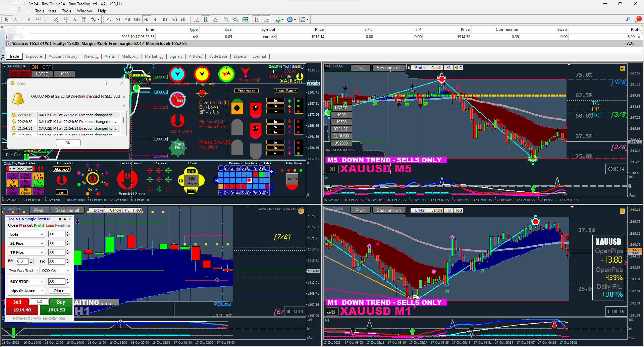Open the Window menu
This screenshot has width=644, height=347.
tap(84, 11)
